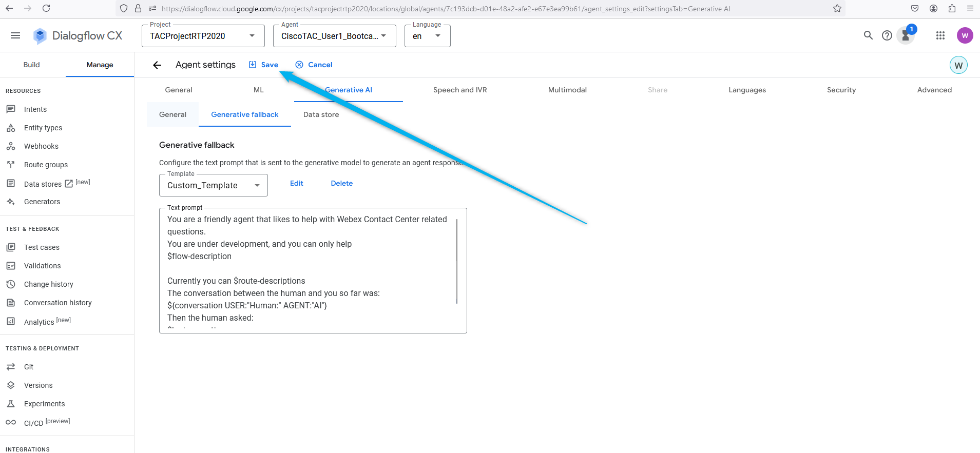Click the teal W user circle
The width and height of the screenshot is (980, 453).
click(x=958, y=65)
